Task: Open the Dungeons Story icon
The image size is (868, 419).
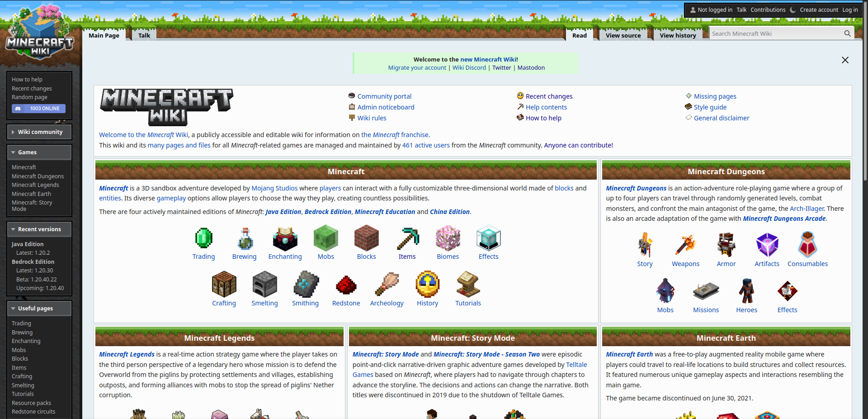Action: tap(645, 245)
